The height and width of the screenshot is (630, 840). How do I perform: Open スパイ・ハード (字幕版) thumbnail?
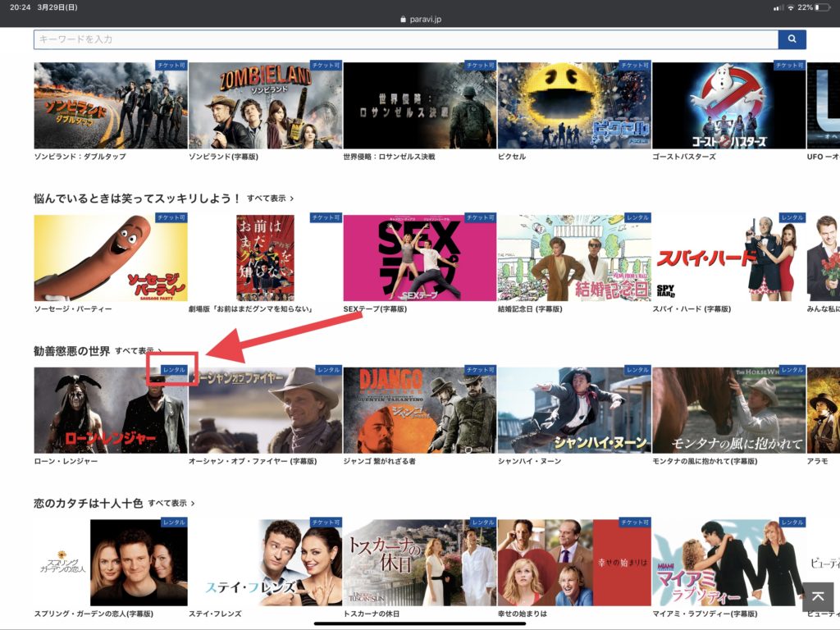(x=729, y=258)
